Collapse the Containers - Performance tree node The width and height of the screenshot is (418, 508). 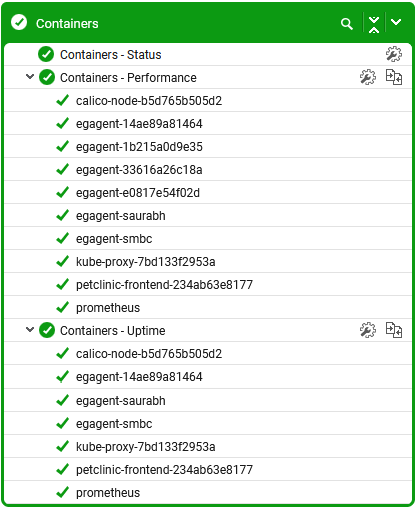coord(30,77)
